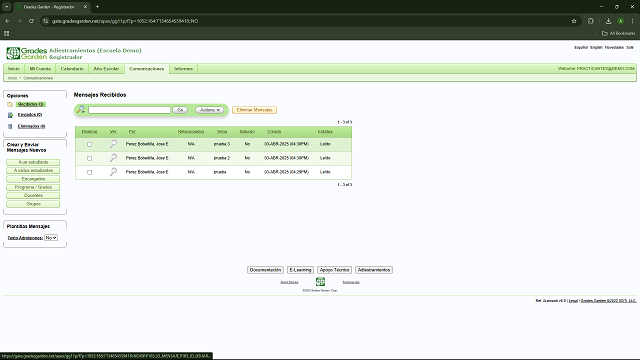Switch language to English

tap(596, 47)
